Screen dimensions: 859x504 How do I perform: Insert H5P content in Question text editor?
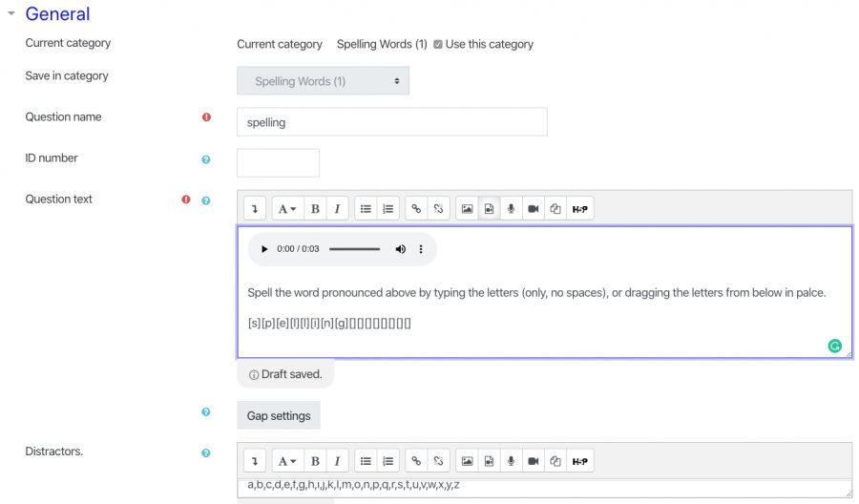pos(579,209)
